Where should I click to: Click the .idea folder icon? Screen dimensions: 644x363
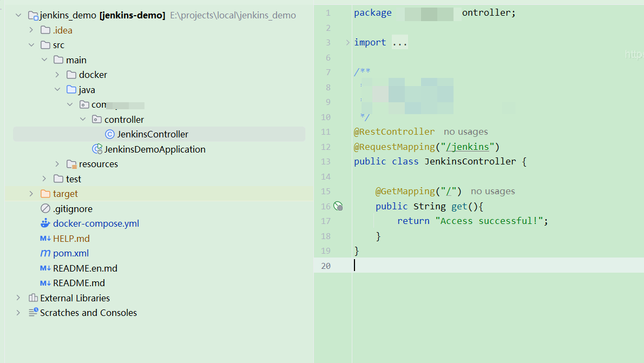[x=45, y=30]
